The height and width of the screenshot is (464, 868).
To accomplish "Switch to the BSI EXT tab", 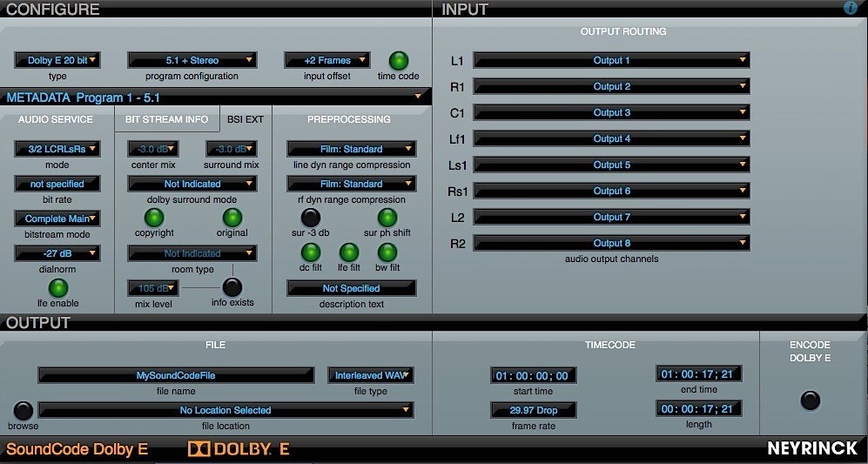I will tap(246, 119).
